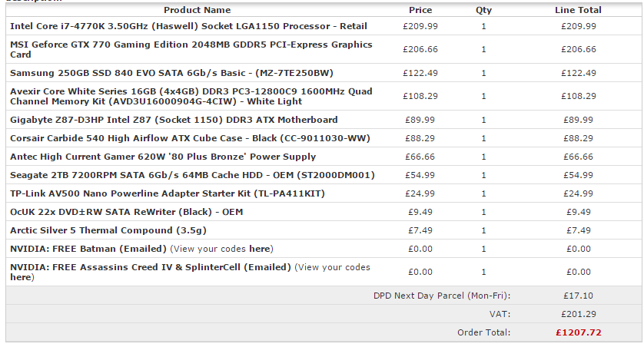Click the red Order Total amount £1207.72
Image resolution: width=644 pixels, height=347 pixels.
coord(578,333)
